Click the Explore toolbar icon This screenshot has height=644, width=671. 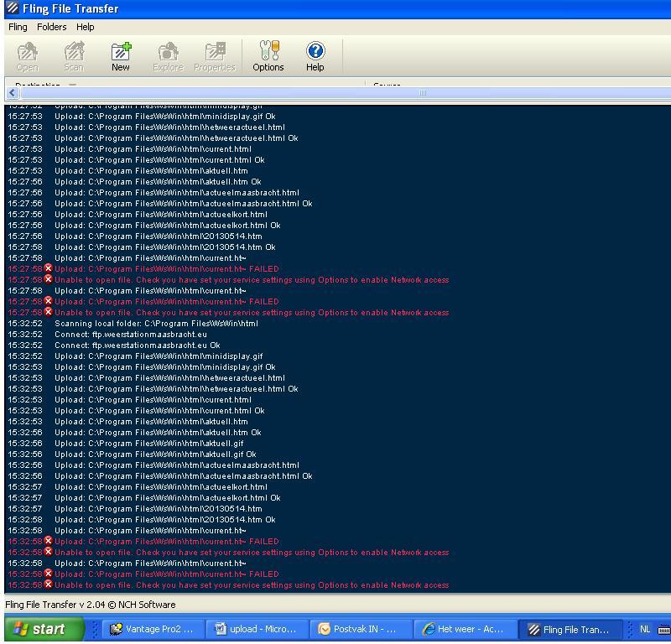tap(168, 56)
